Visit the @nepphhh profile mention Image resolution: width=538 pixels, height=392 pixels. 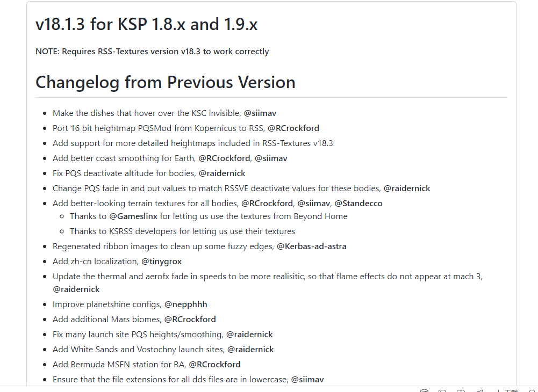click(185, 304)
